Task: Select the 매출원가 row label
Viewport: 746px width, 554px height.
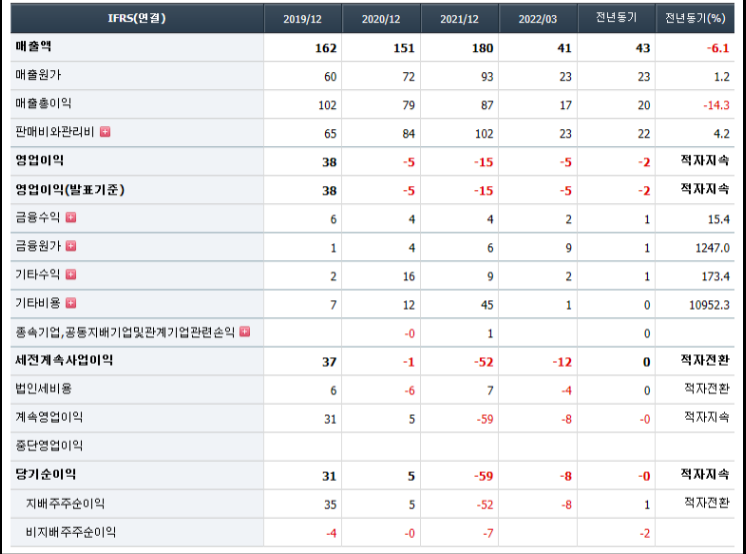Action: pos(38,75)
